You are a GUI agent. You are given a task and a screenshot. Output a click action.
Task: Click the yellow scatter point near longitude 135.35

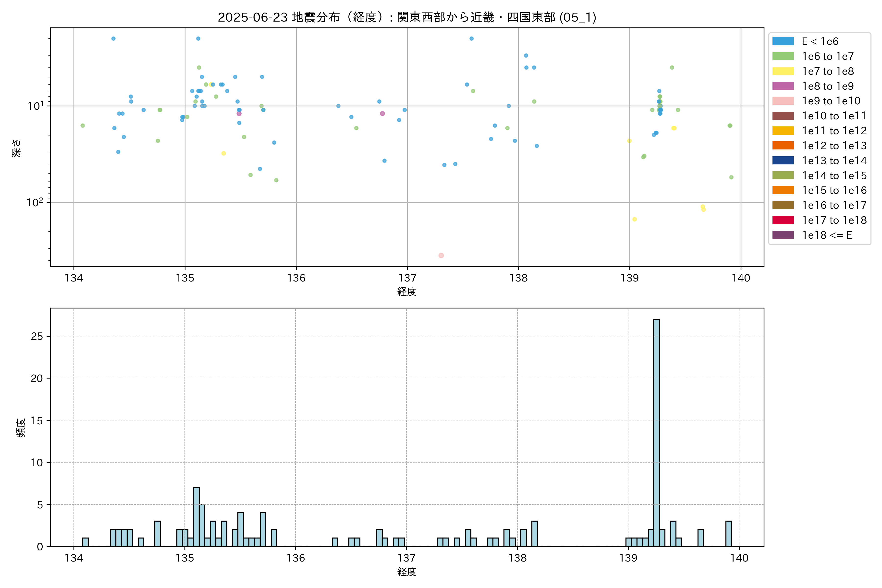tap(223, 153)
